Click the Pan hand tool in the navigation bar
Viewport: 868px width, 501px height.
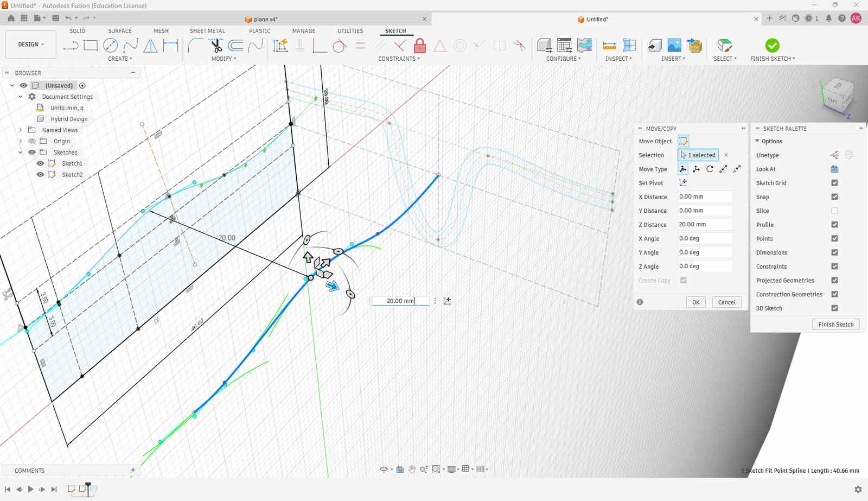pyautogui.click(x=412, y=469)
